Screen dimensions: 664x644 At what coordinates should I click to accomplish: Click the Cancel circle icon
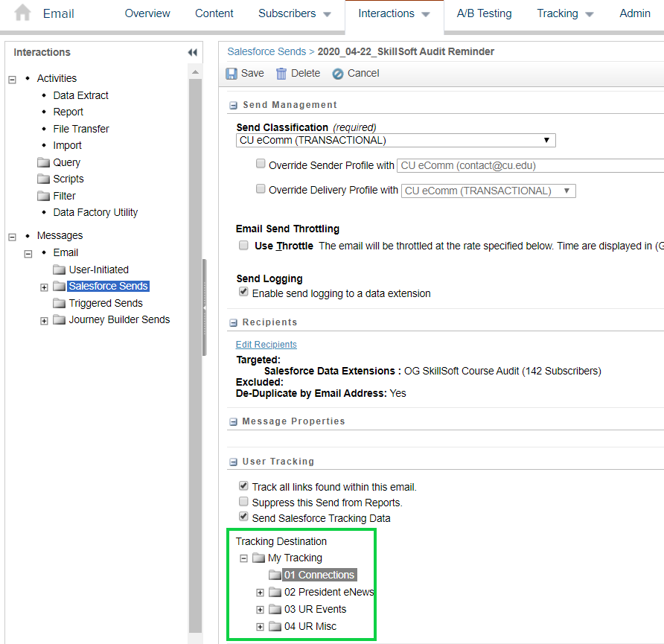point(337,74)
